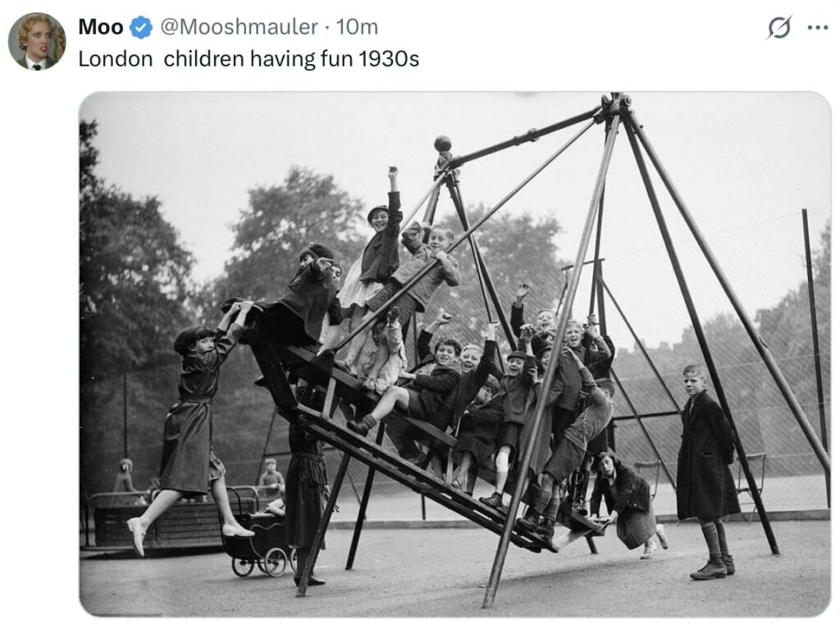Open the display name Moo
The height and width of the screenshot is (633, 840).
101,27
